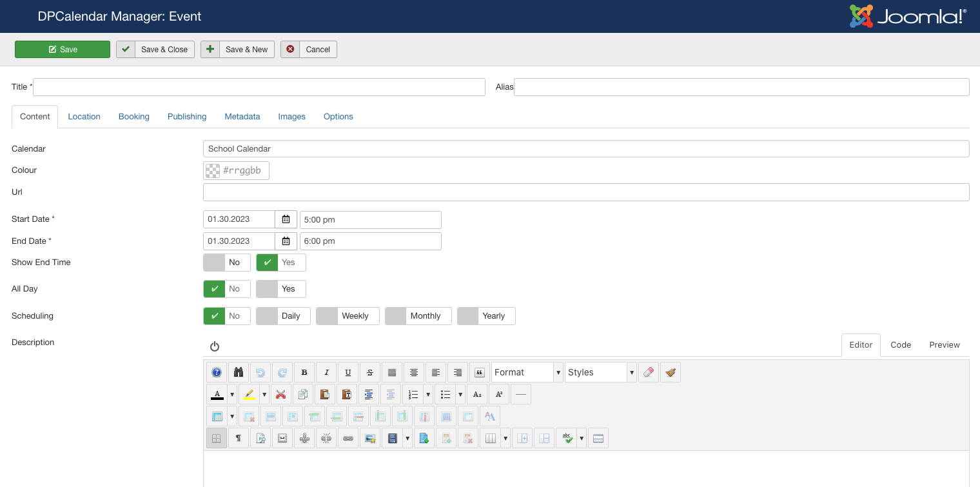Center align the text
980x487 pixels.
(414, 372)
